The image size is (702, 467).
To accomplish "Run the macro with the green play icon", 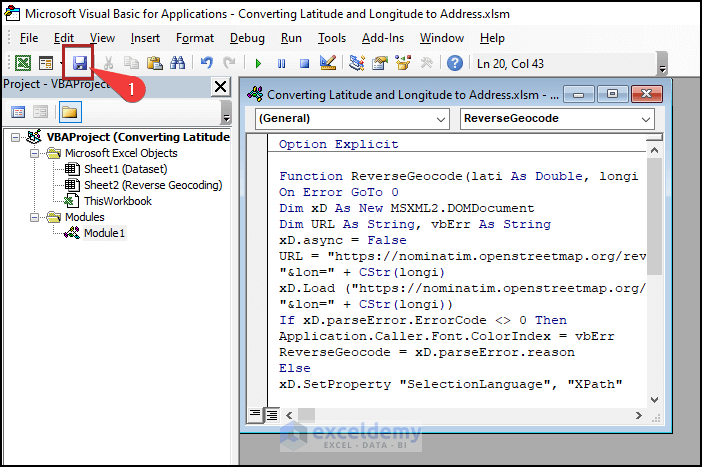I will pos(258,64).
